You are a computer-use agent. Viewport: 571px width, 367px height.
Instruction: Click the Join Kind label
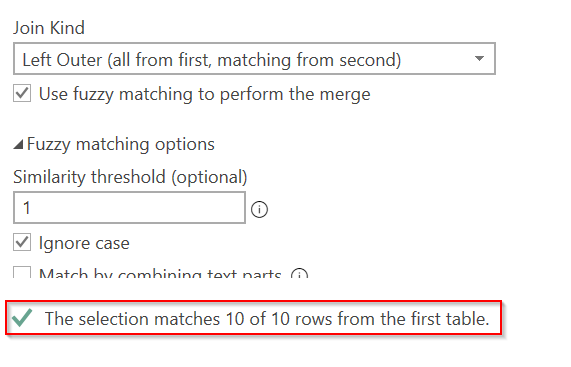tap(49, 28)
